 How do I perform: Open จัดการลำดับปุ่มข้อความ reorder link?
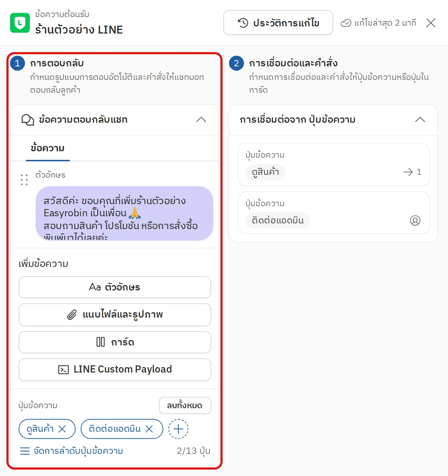coord(71,451)
